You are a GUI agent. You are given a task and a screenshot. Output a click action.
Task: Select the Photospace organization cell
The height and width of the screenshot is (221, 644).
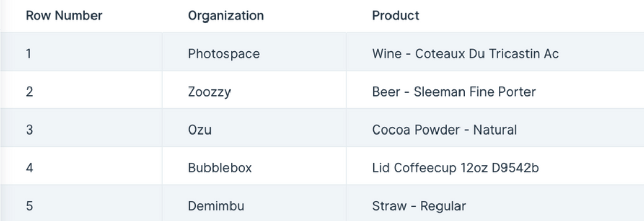pos(254,52)
